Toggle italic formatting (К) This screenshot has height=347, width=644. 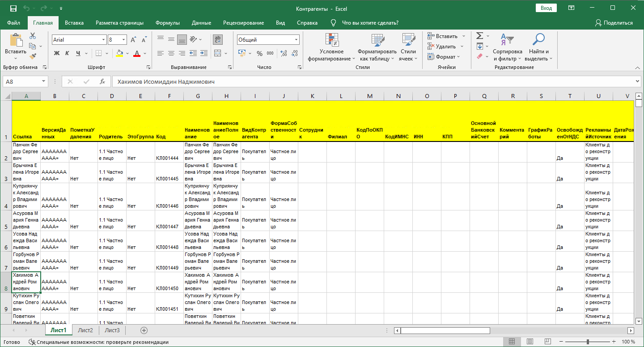tap(67, 53)
